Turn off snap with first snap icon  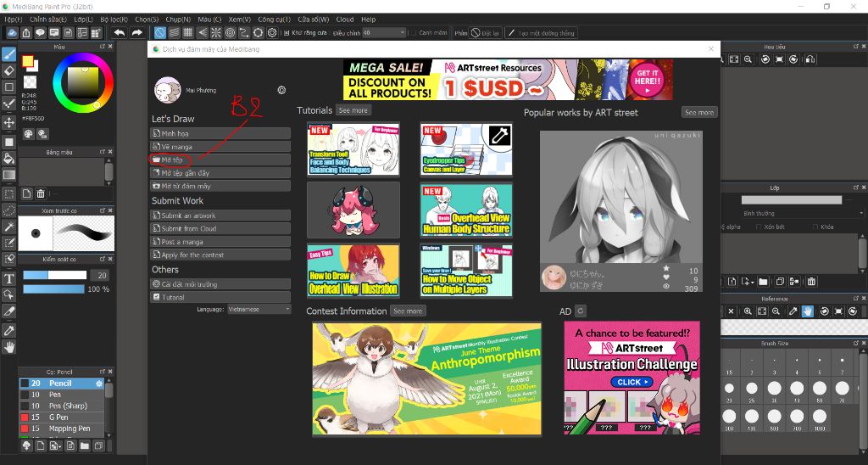point(159,33)
